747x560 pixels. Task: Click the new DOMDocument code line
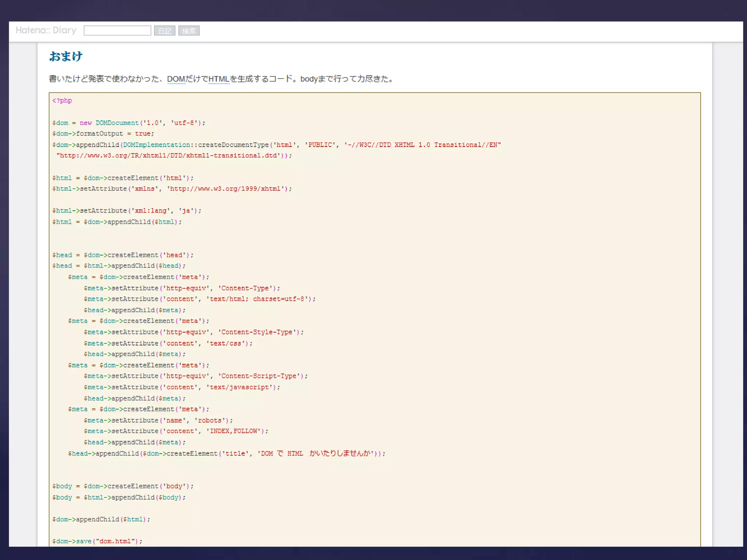point(129,123)
